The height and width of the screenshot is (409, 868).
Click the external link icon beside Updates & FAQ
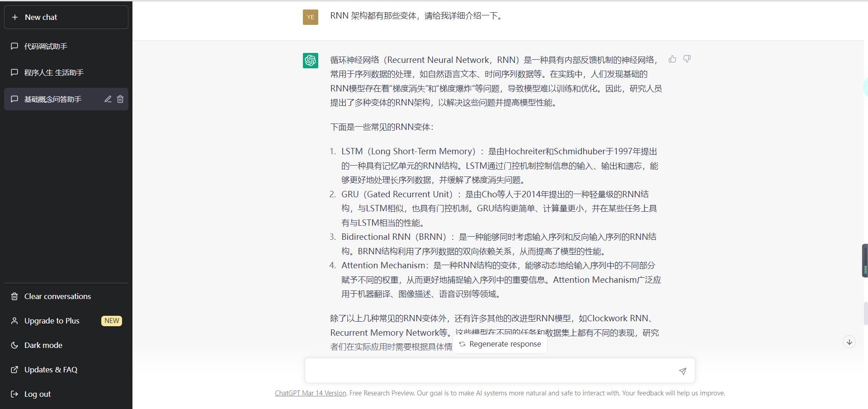[x=14, y=370]
